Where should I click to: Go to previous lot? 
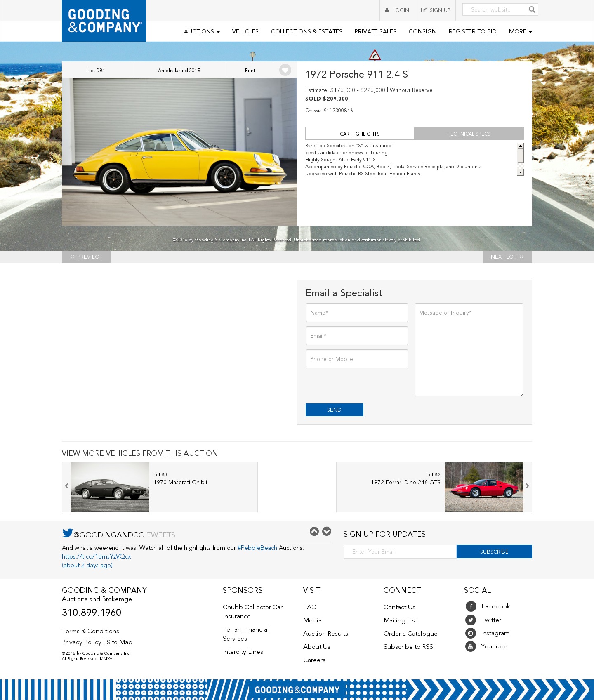pos(86,257)
